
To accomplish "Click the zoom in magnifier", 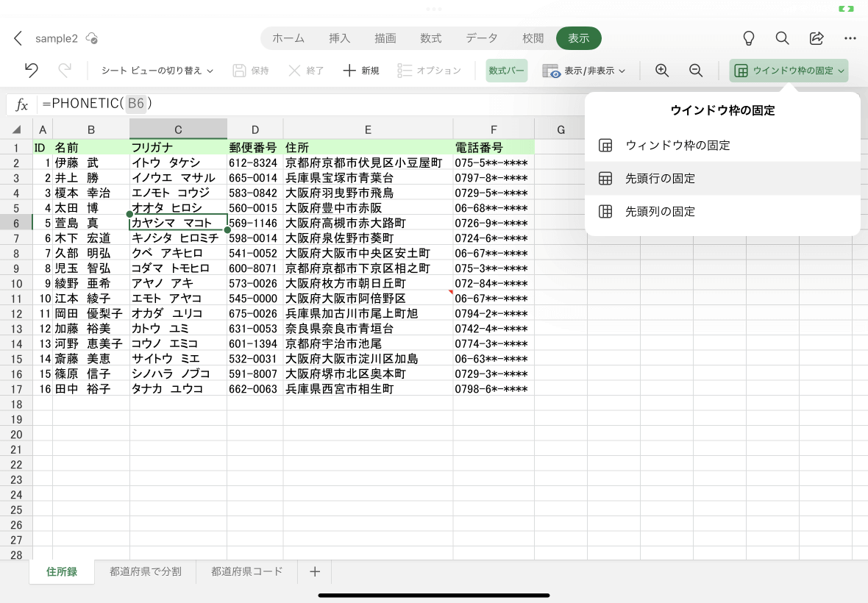I will [661, 71].
